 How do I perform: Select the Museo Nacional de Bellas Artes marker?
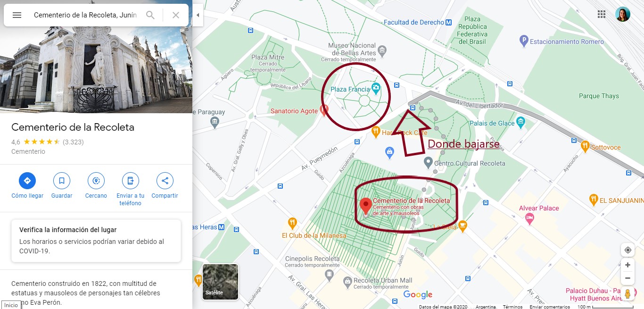(382, 50)
